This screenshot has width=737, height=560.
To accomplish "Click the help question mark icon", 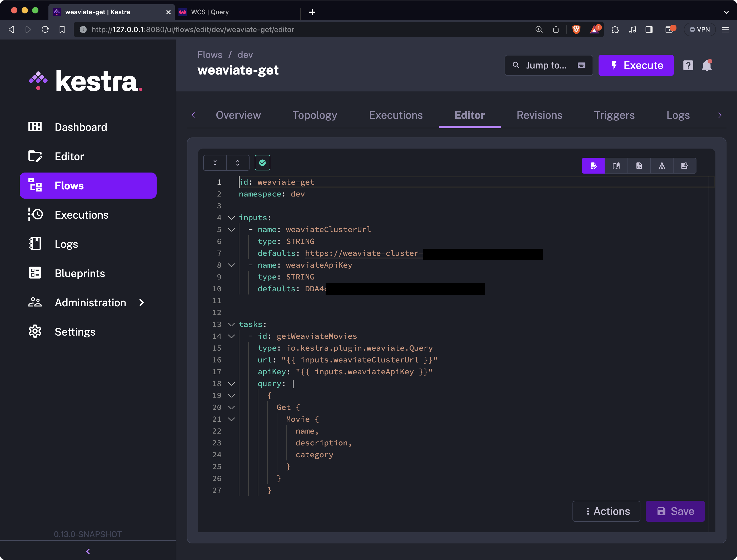I will click(688, 65).
